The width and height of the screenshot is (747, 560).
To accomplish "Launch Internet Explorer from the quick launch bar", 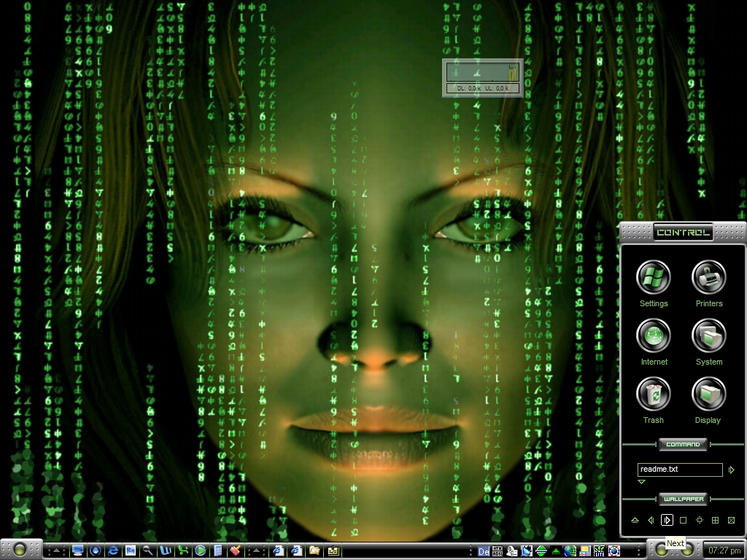I will coord(113,551).
